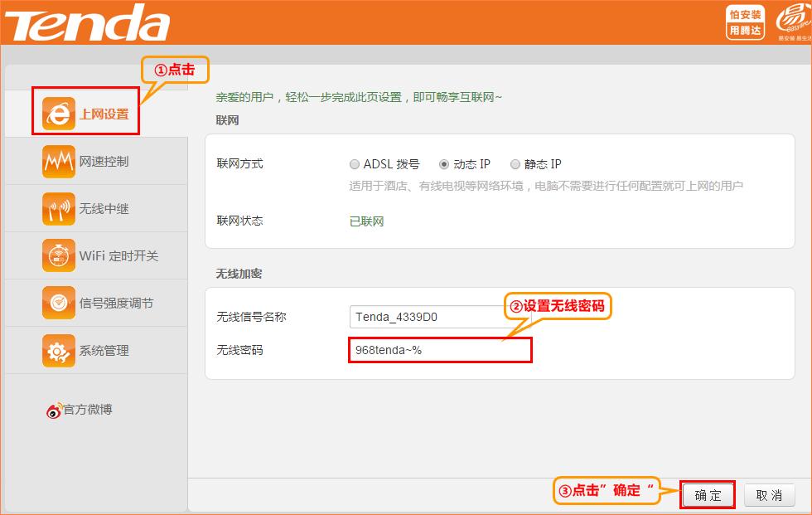
Task: Click the Tenda logo
Action: (87, 22)
